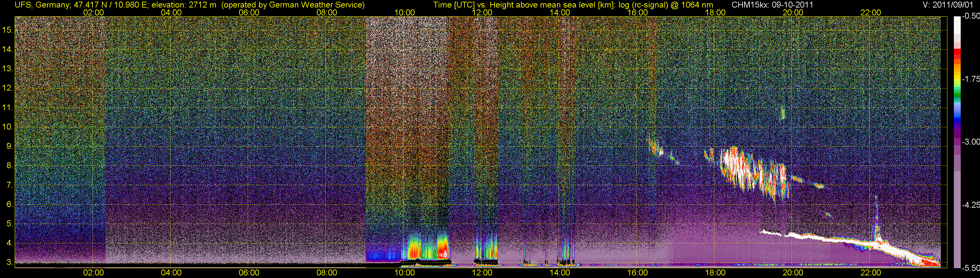The width and height of the screenshot is (980, 278).
Task: Click the white top segment of the color scale bar
Action: pyautogui.click(x=957, y=26)
